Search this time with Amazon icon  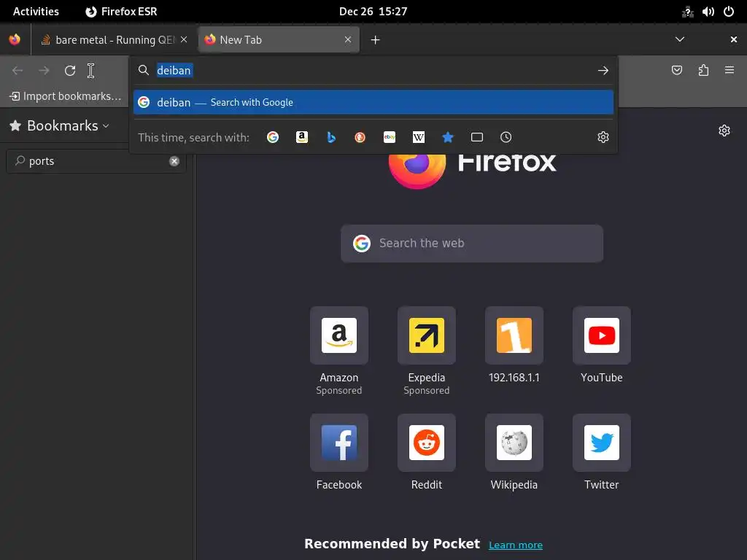[301, 137]
